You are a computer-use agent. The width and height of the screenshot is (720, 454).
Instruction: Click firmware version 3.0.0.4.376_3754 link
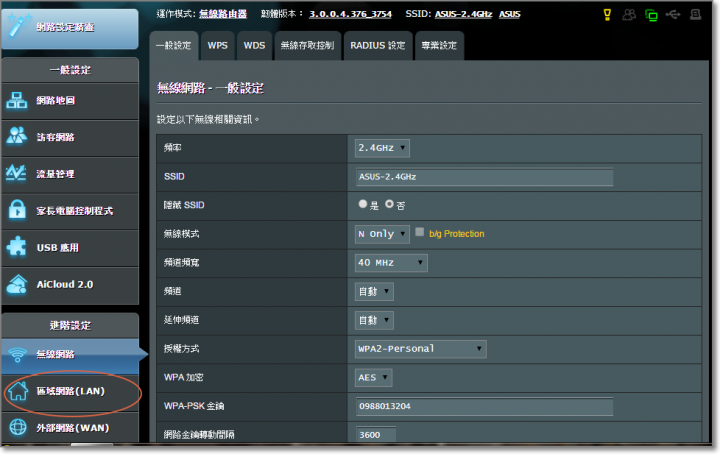pos(350,14)
